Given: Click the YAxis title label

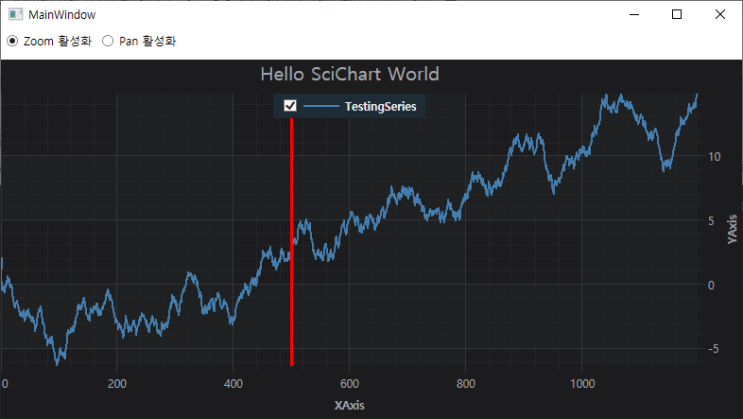Looking at the screenshot, I should click(x=733, y=229).
